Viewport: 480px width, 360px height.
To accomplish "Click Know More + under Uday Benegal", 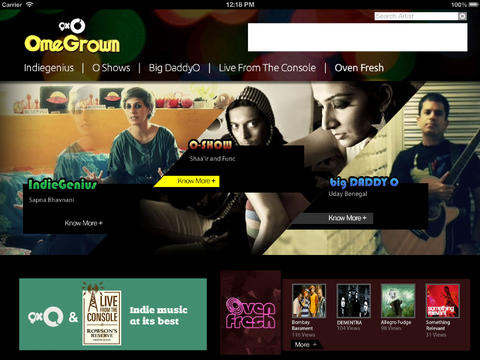I will (347, 218).
